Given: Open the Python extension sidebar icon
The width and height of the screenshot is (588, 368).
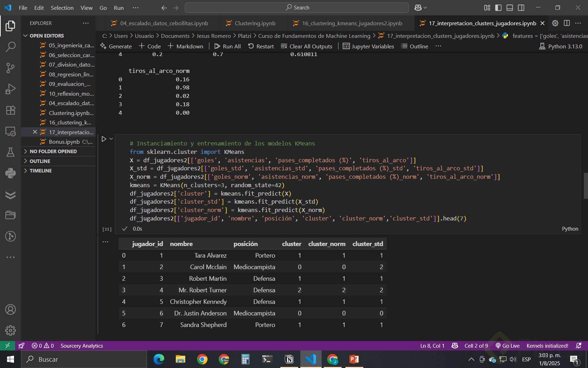Looking at the screenshot, I should [10, 173].
